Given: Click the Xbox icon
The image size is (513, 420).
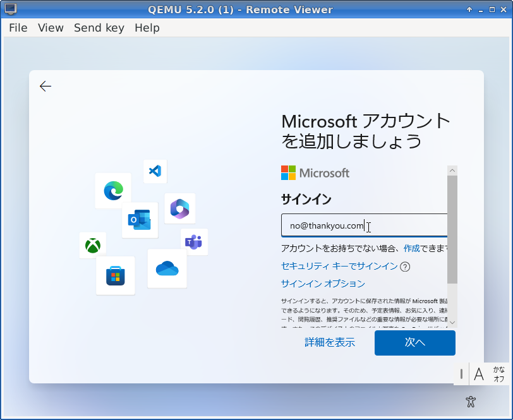Looking at the screenshot, I should 93,245.
